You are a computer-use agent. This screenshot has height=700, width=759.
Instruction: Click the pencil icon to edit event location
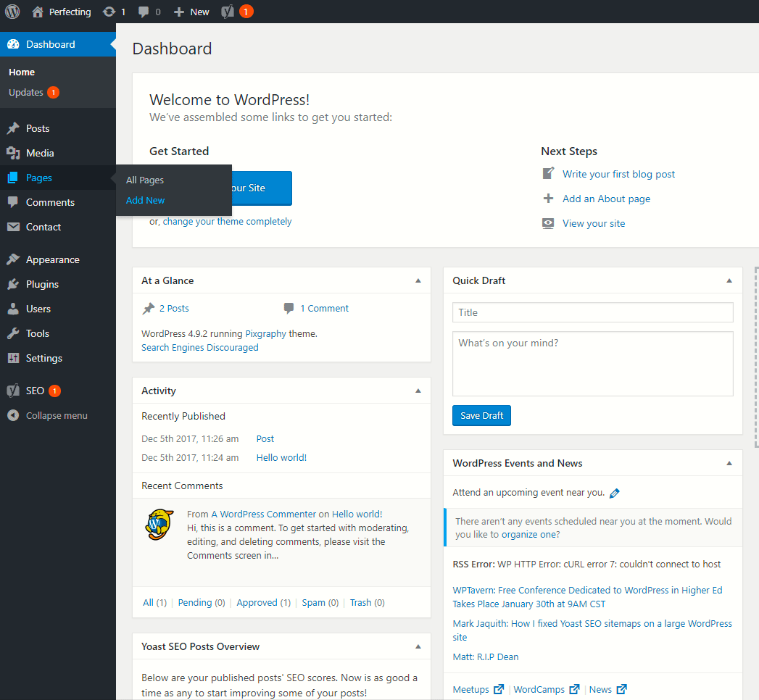615,493
